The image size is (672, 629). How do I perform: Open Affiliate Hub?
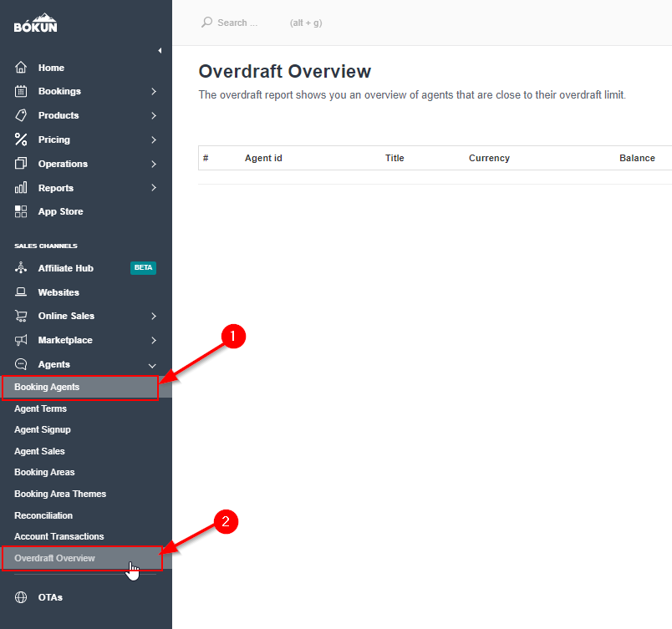click(x=65, y=268)
